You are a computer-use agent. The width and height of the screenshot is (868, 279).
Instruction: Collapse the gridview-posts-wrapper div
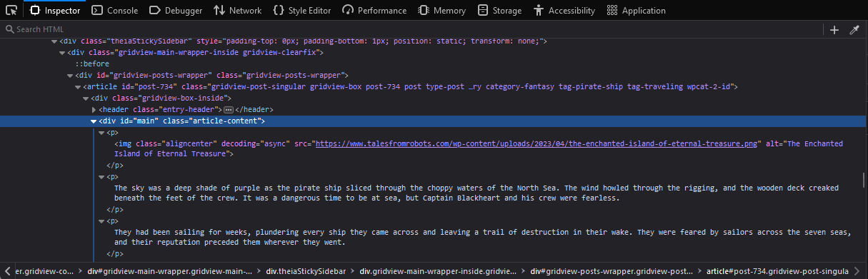click(x=70, y=76)
